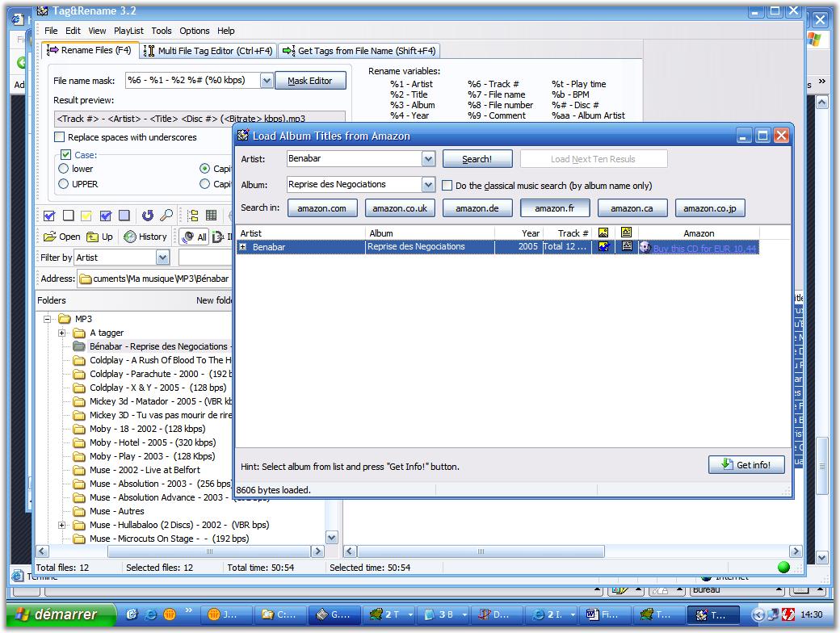Viewport: 840px width, 633px height.
Task: Select the UPPER case radio option
Action: pos(63,184)
